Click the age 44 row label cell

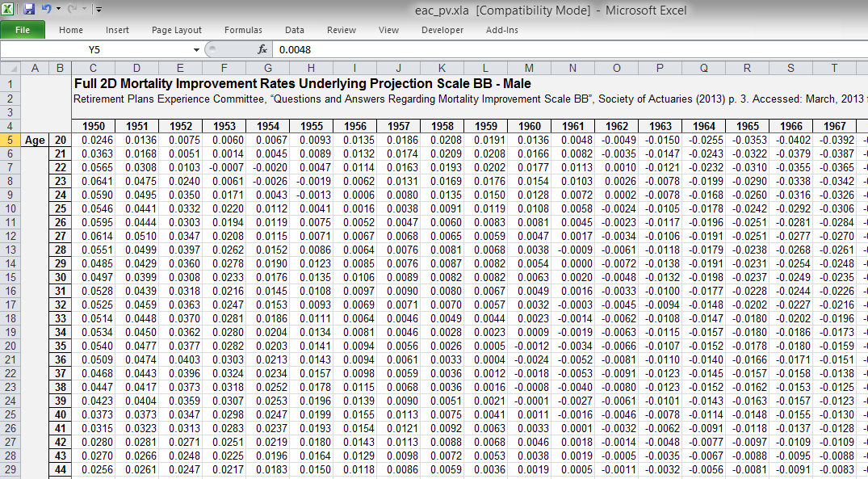coord(60,469)
